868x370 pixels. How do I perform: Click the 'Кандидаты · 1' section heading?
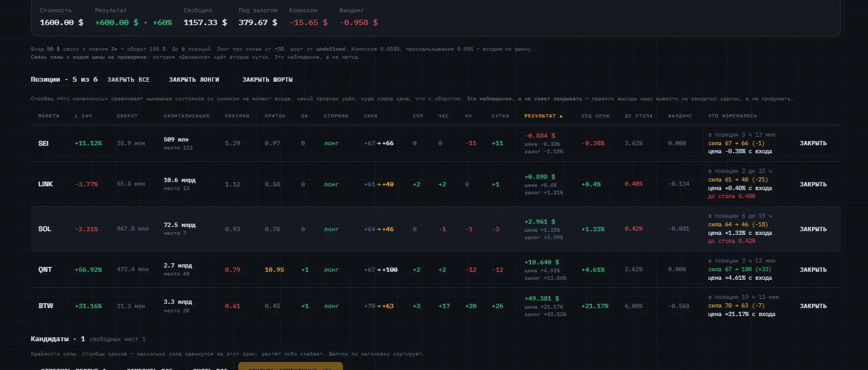(58, 339)
